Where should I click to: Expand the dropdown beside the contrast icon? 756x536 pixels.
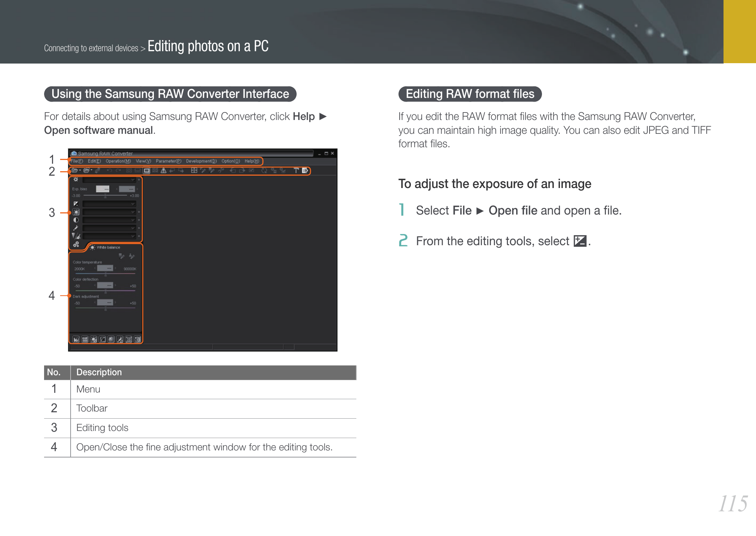pos(109,220)
